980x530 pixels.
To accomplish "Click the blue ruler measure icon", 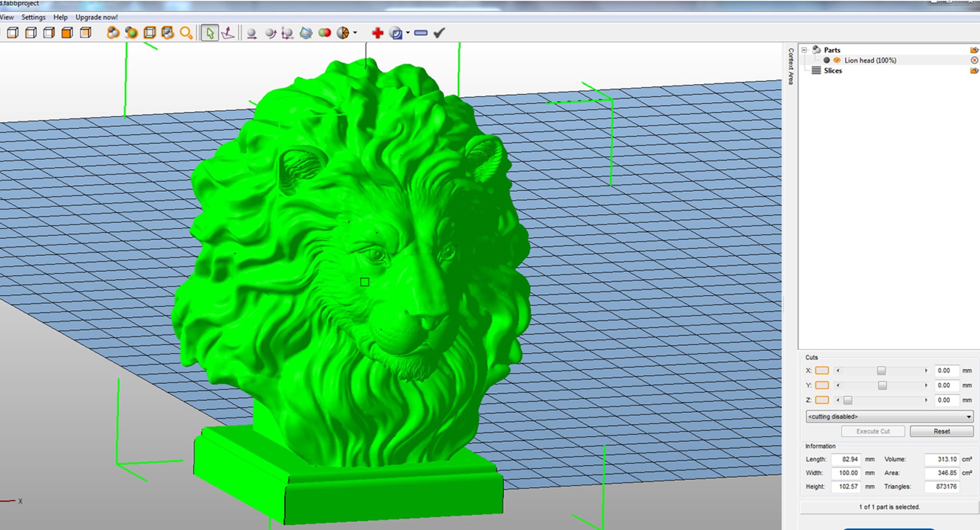I will click(421, 33).
